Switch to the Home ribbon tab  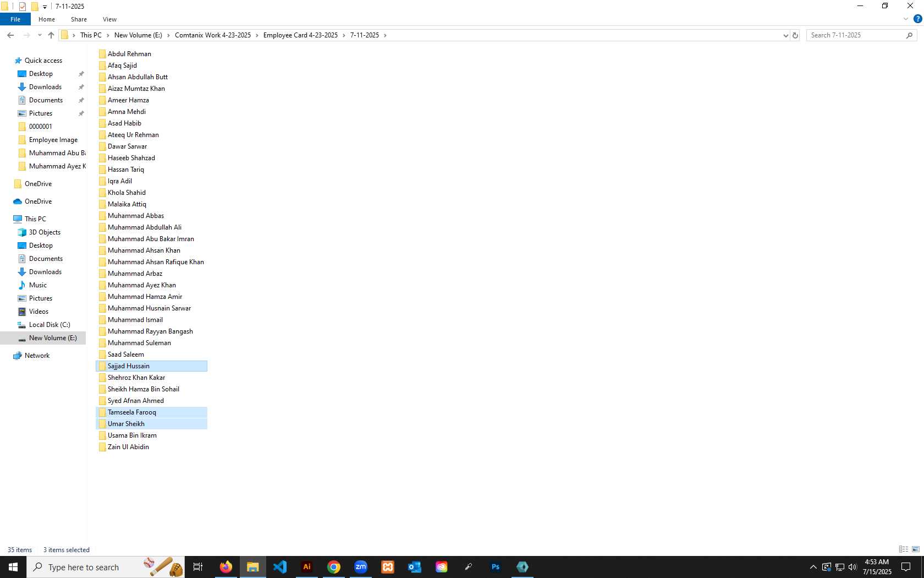tap(47, 19)
